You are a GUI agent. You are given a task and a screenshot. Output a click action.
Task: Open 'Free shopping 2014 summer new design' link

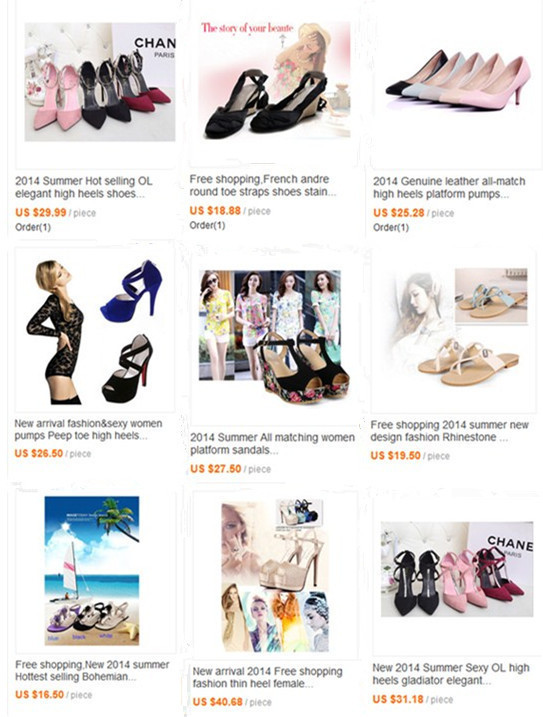449,431
